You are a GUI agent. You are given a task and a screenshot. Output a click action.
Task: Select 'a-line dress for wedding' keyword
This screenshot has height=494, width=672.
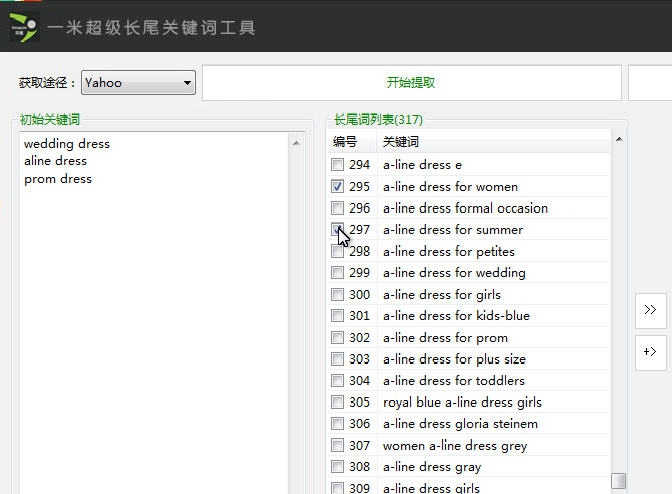coord(454,273)
